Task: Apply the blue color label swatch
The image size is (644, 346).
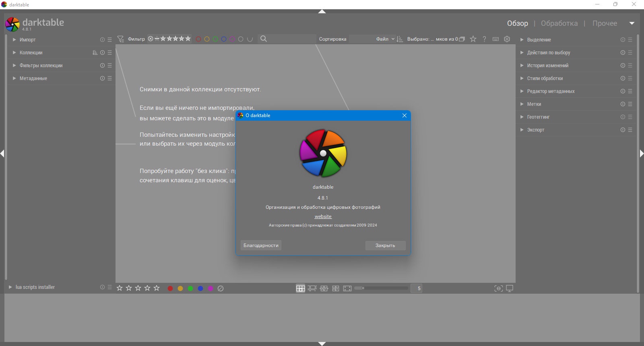Action: coord(200,288)
